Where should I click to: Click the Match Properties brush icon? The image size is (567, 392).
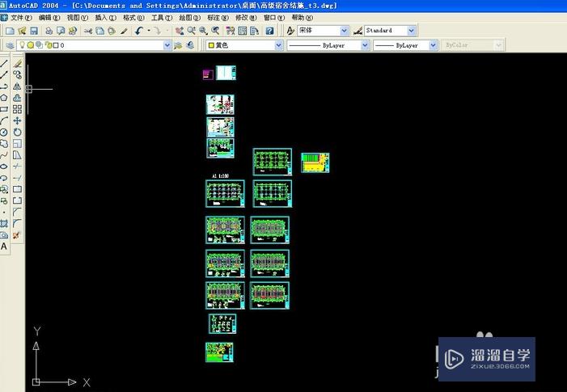pos(124,31)
